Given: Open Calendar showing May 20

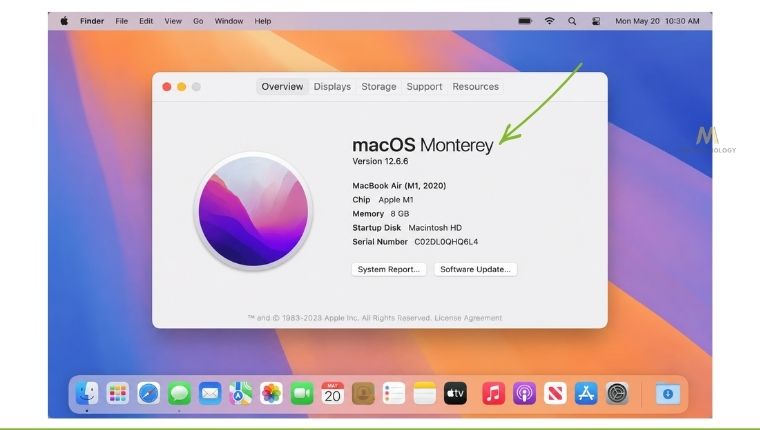Looking at the screenshot, I should (332, 393).
